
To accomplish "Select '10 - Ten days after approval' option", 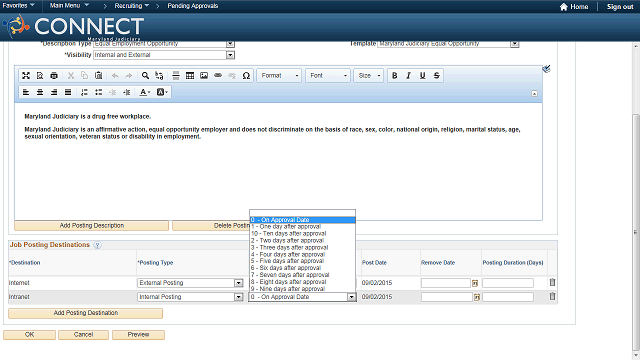I will click(302, 233).
